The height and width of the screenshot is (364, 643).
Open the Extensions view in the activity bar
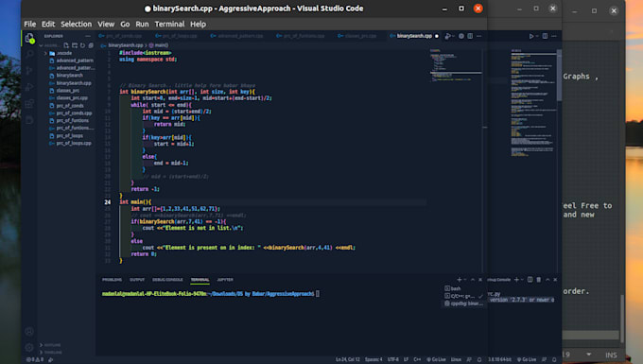click(x=29, y=103)
